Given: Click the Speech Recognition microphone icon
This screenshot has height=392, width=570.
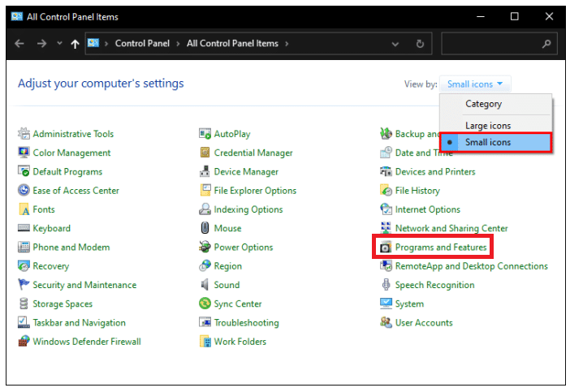Looking at the screenshot, I should pyautogui.click(x=386, y=284).
